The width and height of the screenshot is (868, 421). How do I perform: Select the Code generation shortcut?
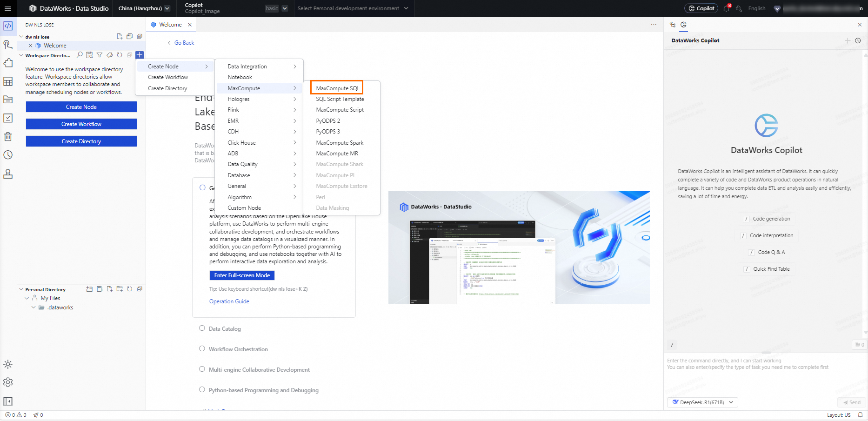[x=767, y=219]
